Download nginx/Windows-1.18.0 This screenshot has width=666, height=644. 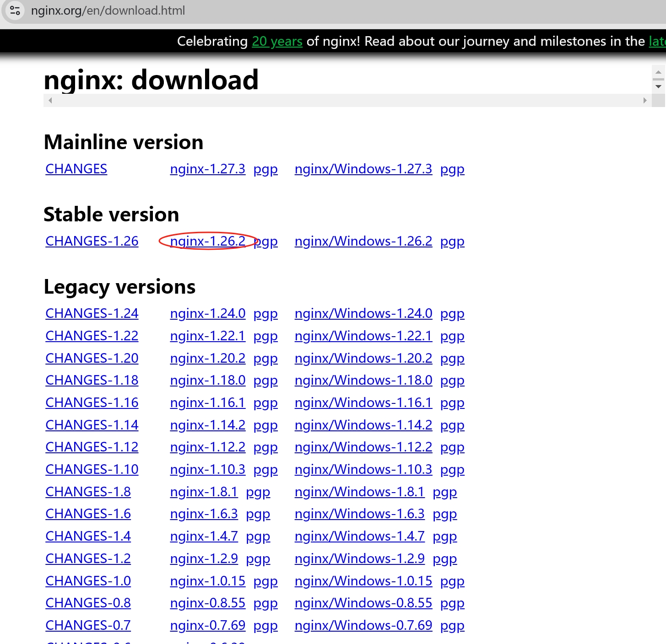(x=363, y=380)
